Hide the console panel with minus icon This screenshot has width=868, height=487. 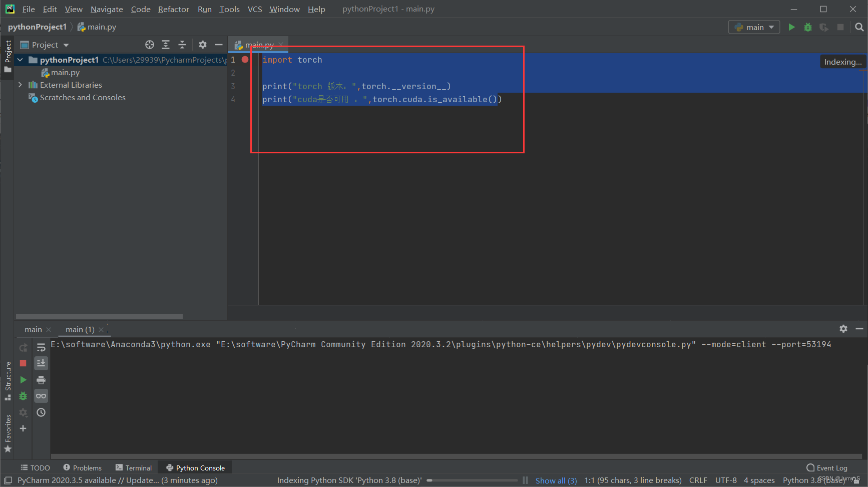tap(859, 329)
